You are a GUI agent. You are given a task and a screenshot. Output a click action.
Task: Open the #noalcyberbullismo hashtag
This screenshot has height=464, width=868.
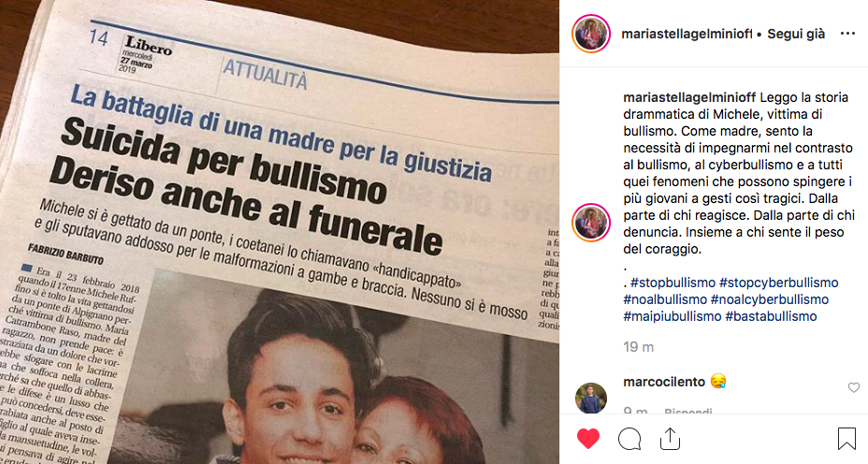click(770, 299)
